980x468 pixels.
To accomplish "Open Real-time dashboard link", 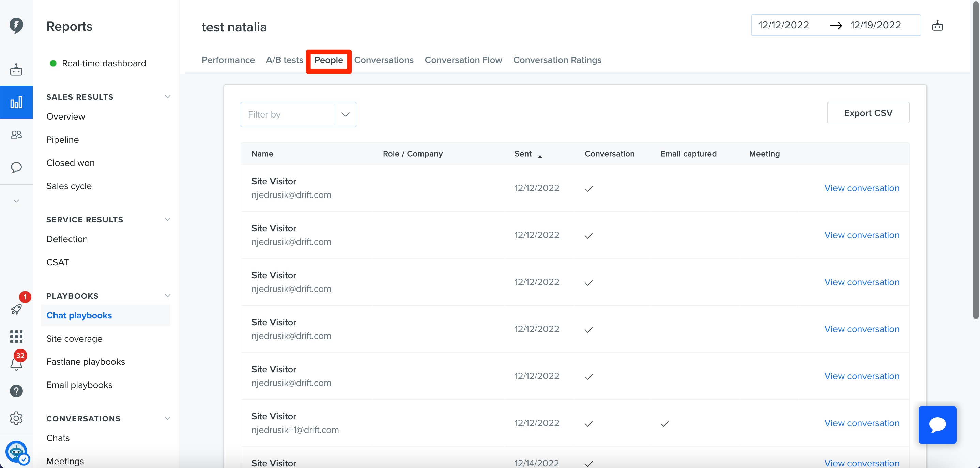I will [x=104, y=63].
